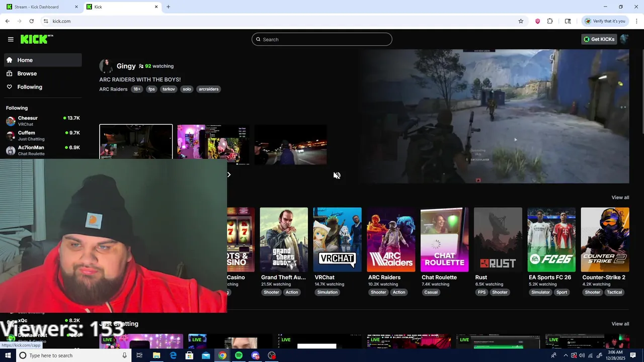Select the tarkov tag
644x362 pixels.
pyautogui.click(x=169, y=89)
